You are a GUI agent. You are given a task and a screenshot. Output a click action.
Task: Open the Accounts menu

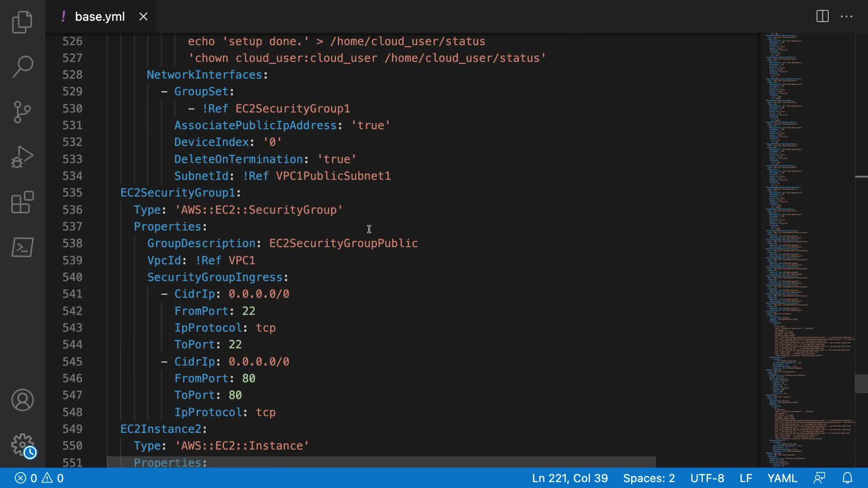[22, 400]
